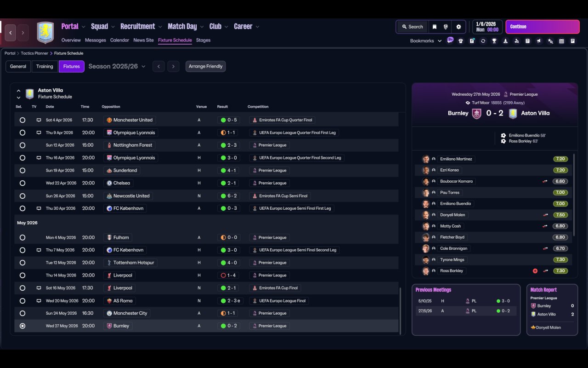Viewport: 588px width, 368px height.
Task: Click the lineup panel vertical scrollbar
Action: click(574, 195)
